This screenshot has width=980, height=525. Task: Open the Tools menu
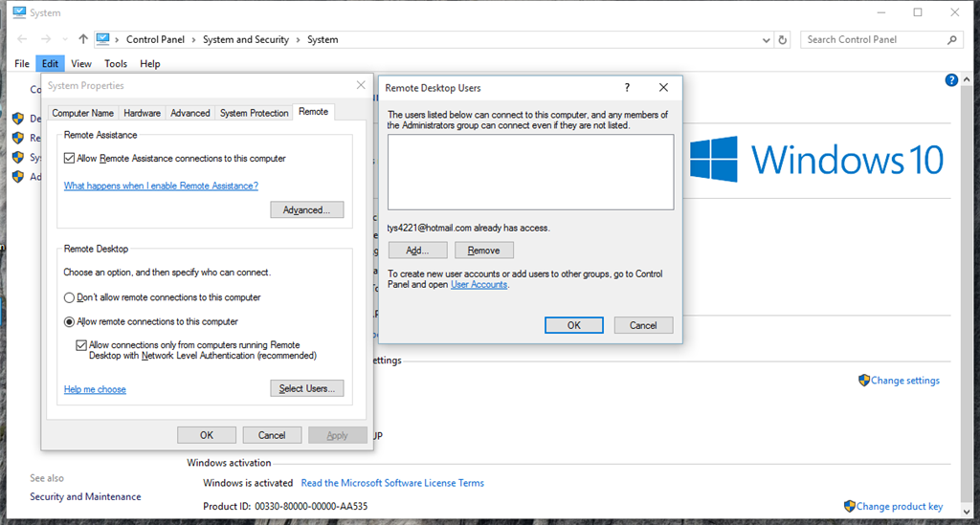116,64
